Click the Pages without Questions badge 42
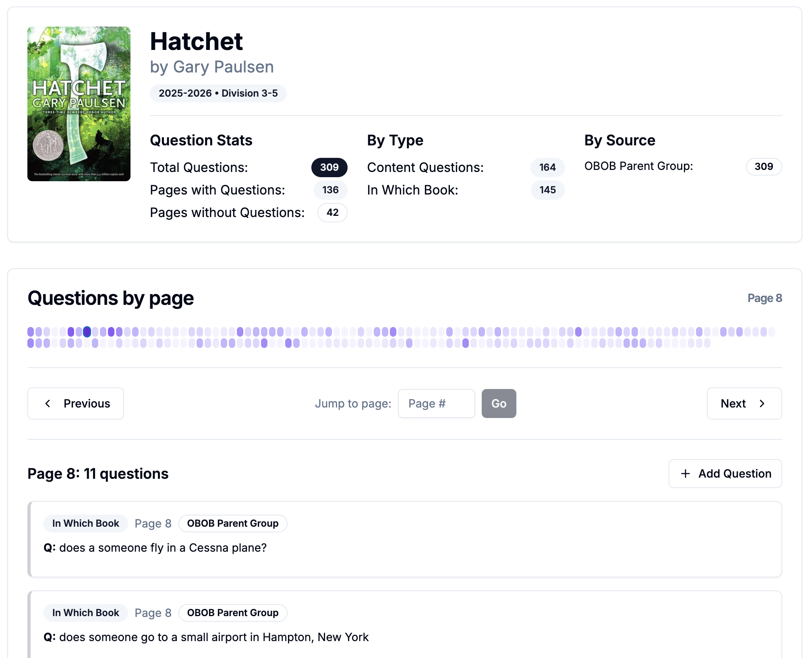The width and height of the screenshot is (812, 658). [332, 213]
